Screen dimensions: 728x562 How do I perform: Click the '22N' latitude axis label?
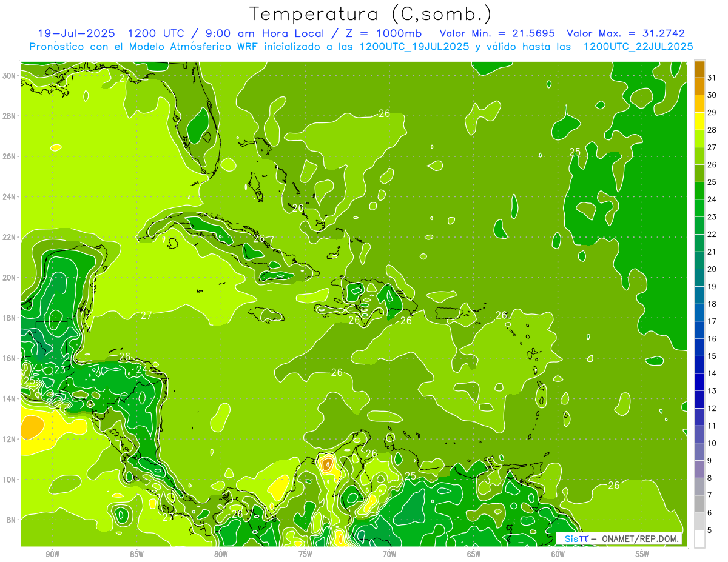click(9, 237)
